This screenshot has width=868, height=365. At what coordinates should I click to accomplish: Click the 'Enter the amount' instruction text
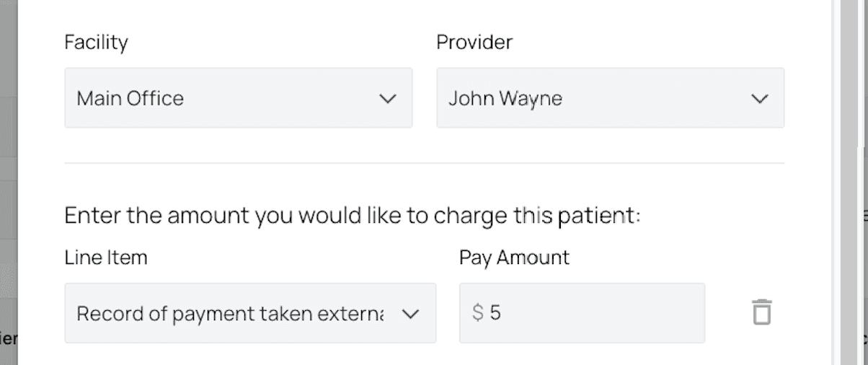pyautogui.click(x=352, y=216)
